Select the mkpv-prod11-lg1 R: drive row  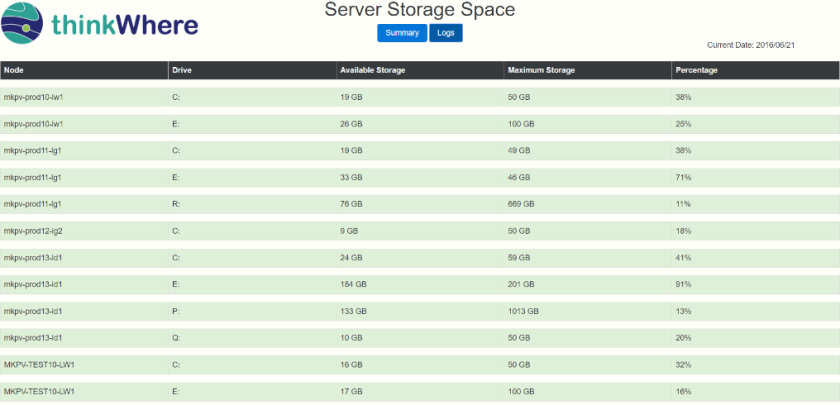tap(420, 204)
